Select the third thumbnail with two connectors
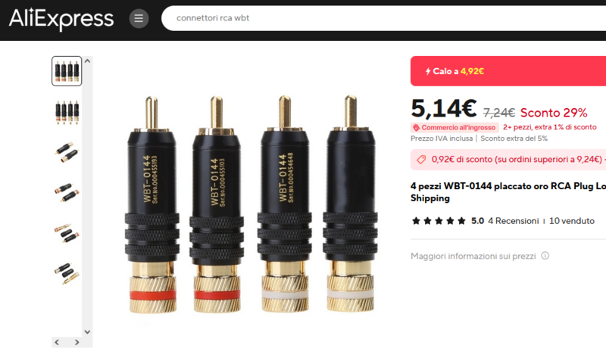Image resolution: width=606 pixels, height=364 pixels. 67,152
